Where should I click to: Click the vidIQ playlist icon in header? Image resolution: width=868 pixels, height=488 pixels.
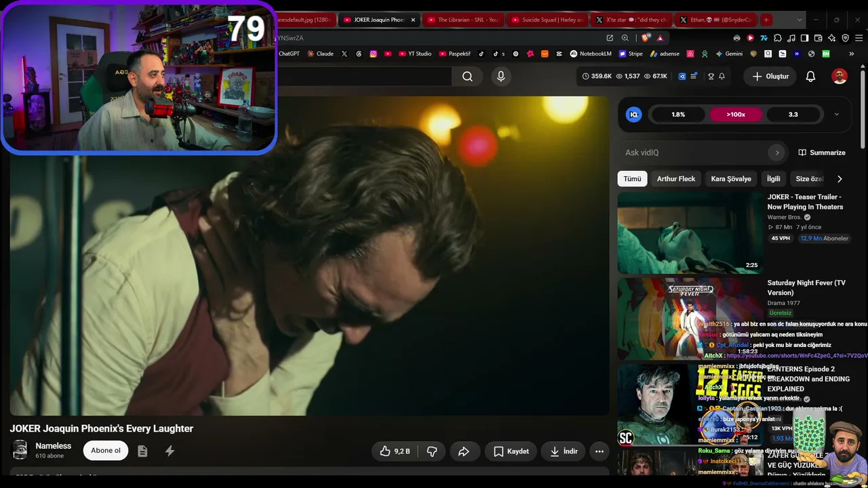click(693, 77)
